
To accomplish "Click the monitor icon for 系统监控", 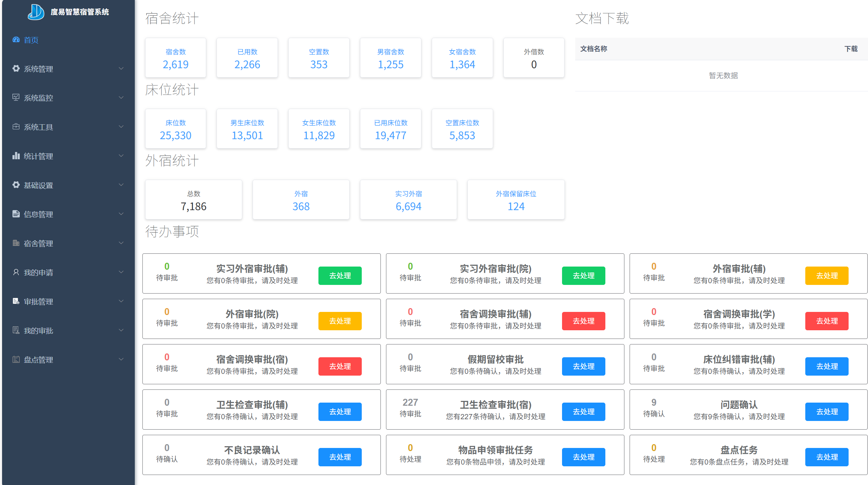I will click(16, 98).
